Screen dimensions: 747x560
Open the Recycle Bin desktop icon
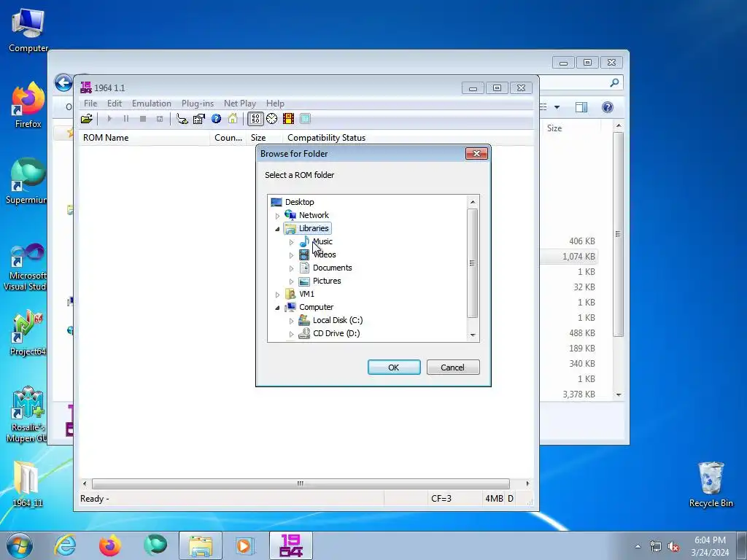pos(711,484)
